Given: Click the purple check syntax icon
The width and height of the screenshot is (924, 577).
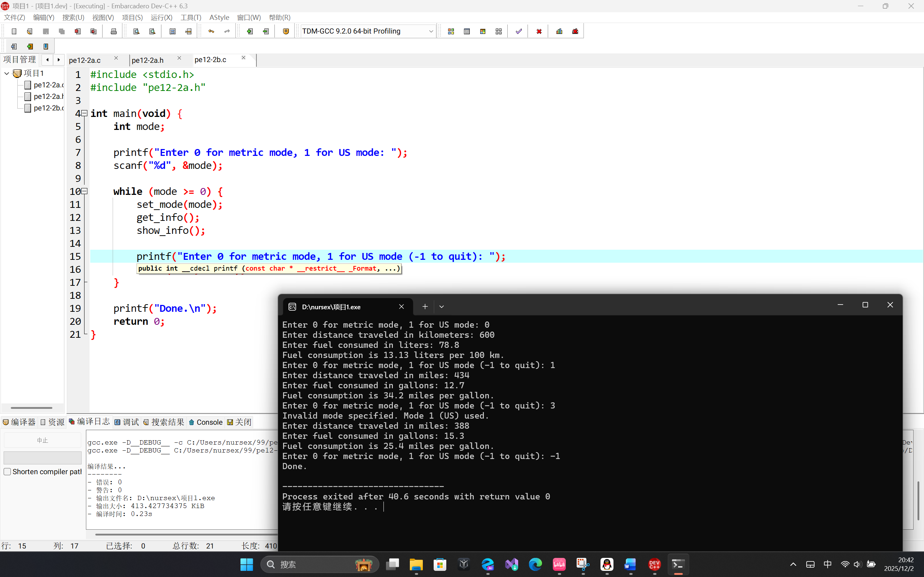Looking at the screenshot, I should (519, 31).
